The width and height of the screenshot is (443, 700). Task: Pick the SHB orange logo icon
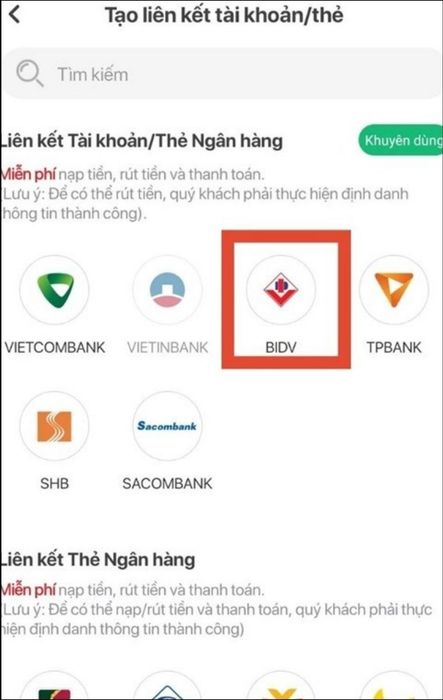click(54, 426)
